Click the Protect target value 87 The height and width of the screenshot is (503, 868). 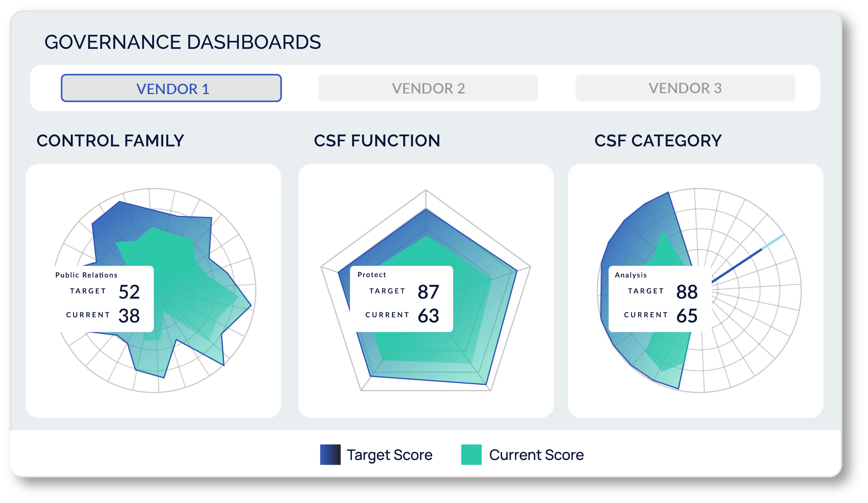pyautogui.click(x=428, y=291)
